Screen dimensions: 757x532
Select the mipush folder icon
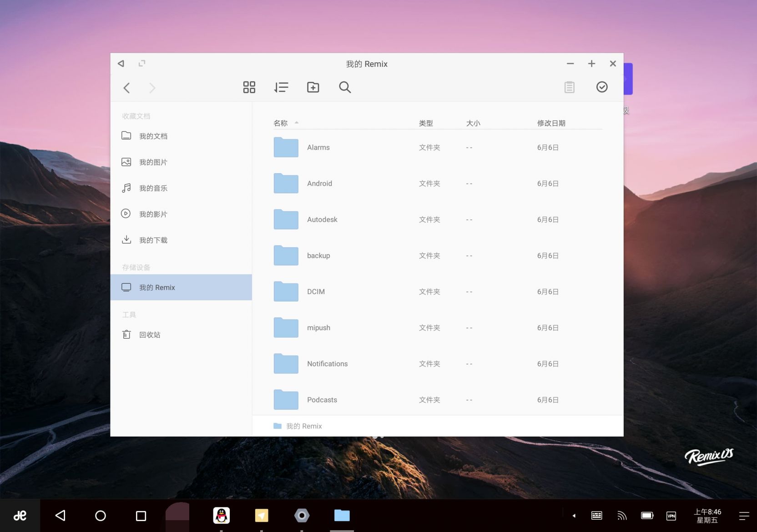pyautogui.click(x=286, y=327)
